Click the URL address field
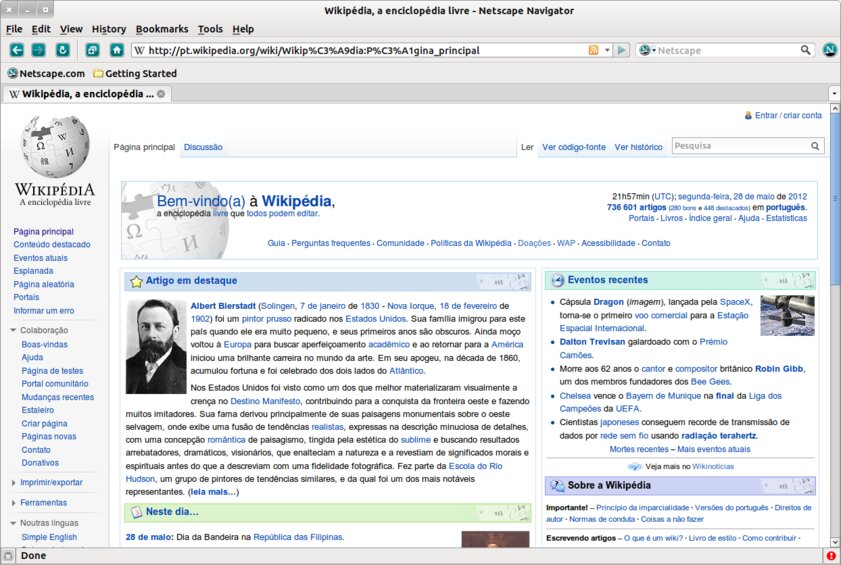841x565 pixels. pos(359,50)
